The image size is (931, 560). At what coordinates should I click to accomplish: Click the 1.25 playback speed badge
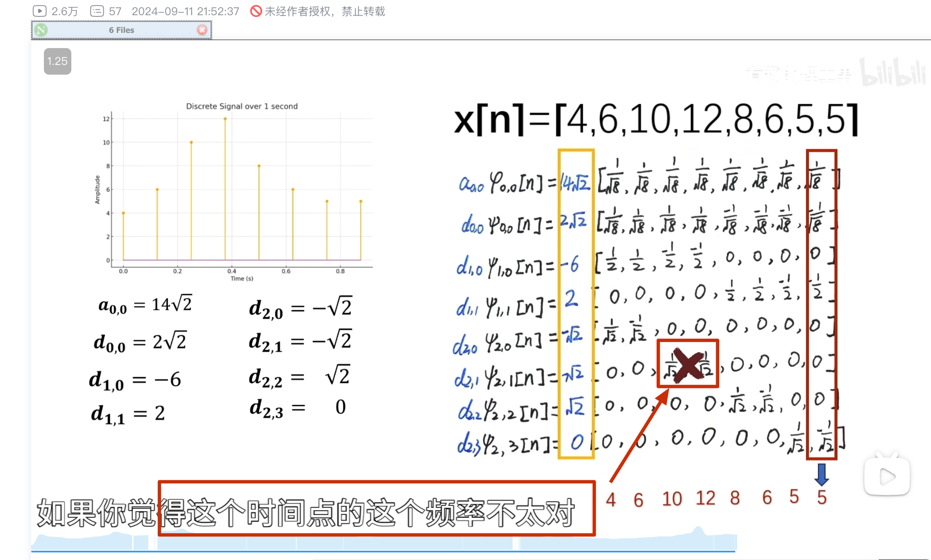point(57,61)
